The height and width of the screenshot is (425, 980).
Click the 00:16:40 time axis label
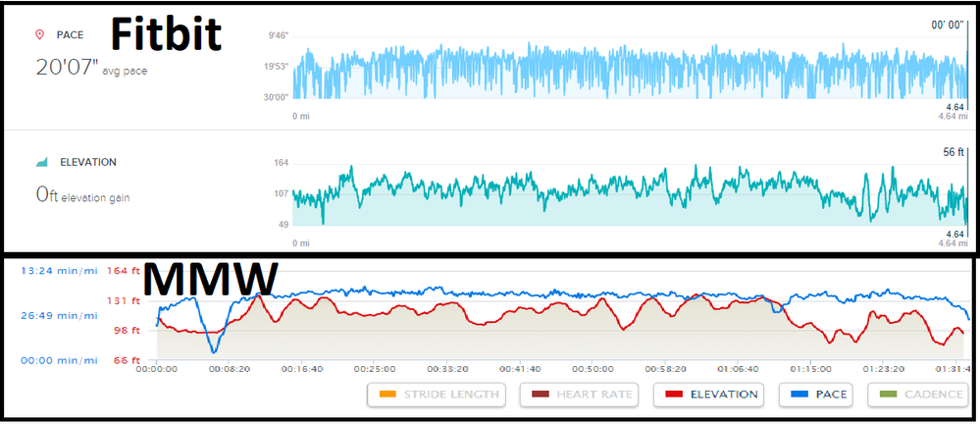(302, 369)
